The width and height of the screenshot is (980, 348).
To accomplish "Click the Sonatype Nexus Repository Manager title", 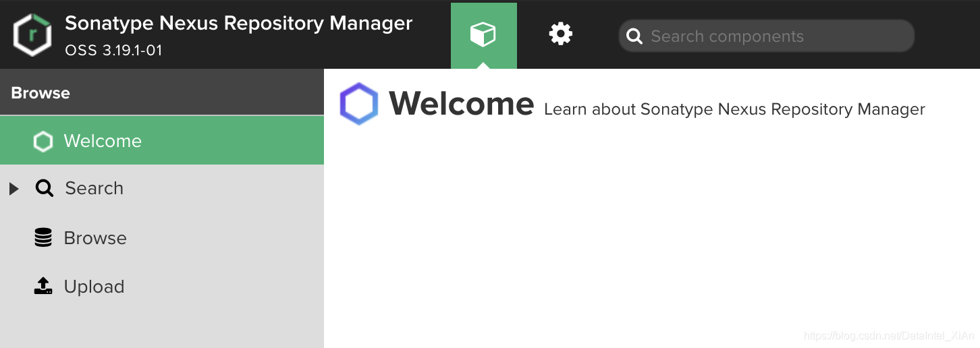I will click(238, 23).
